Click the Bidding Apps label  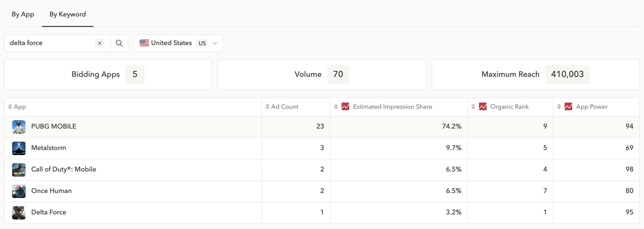[x=95, y=74]
